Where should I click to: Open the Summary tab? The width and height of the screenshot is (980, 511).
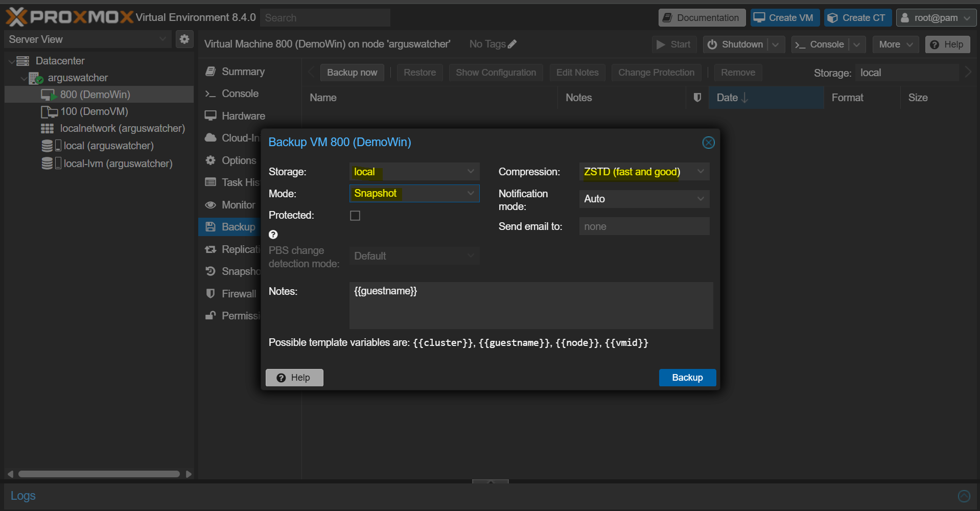click(249, 72)
